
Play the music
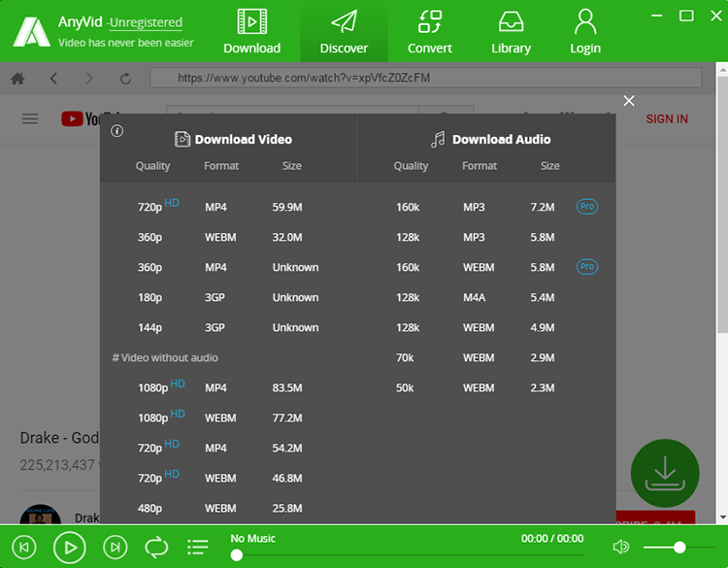70,548
